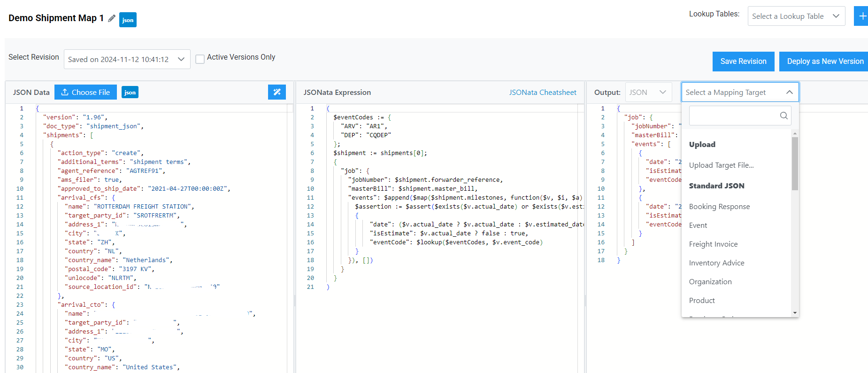Select Product mapping target
This screenshot has height=373, width=868.
pyautogui.click(x=702, y=300)
